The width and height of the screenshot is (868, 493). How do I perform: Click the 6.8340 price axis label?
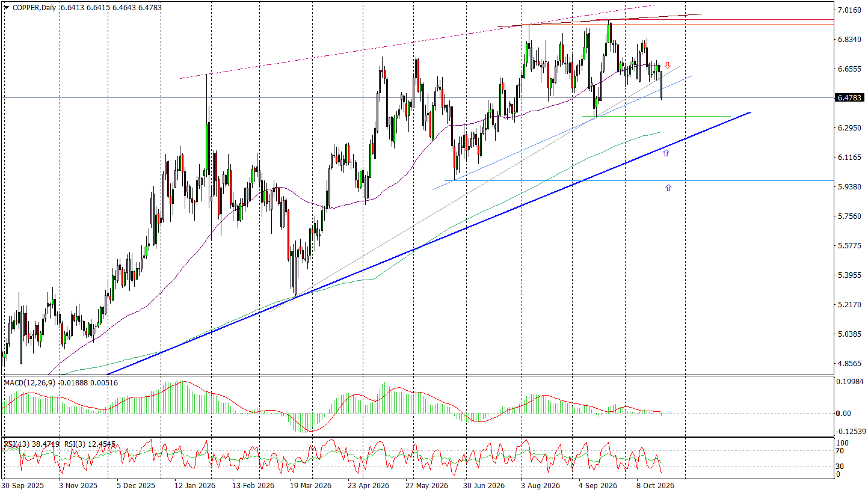pos(849,40)
